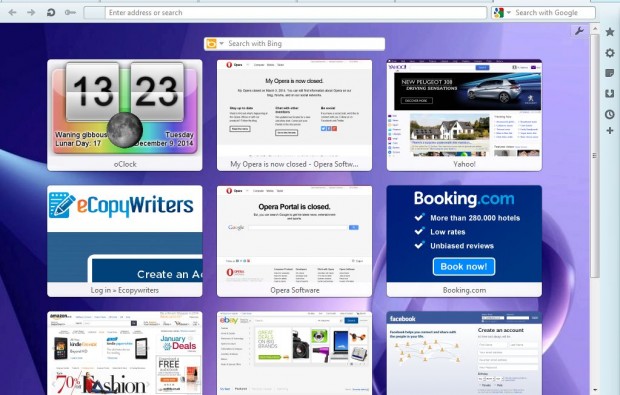
Task: Open the Log in » Ecopywriters tile
Action: [125, 241]
